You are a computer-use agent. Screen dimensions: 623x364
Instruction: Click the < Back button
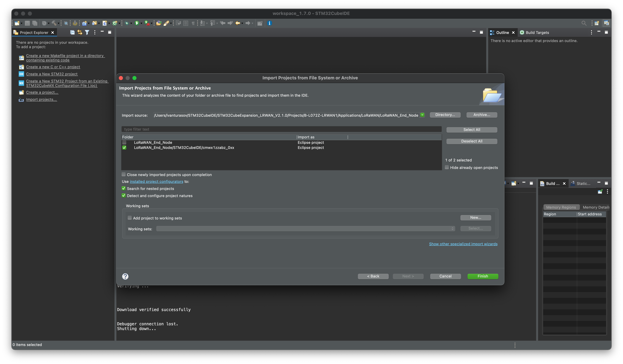373,276
